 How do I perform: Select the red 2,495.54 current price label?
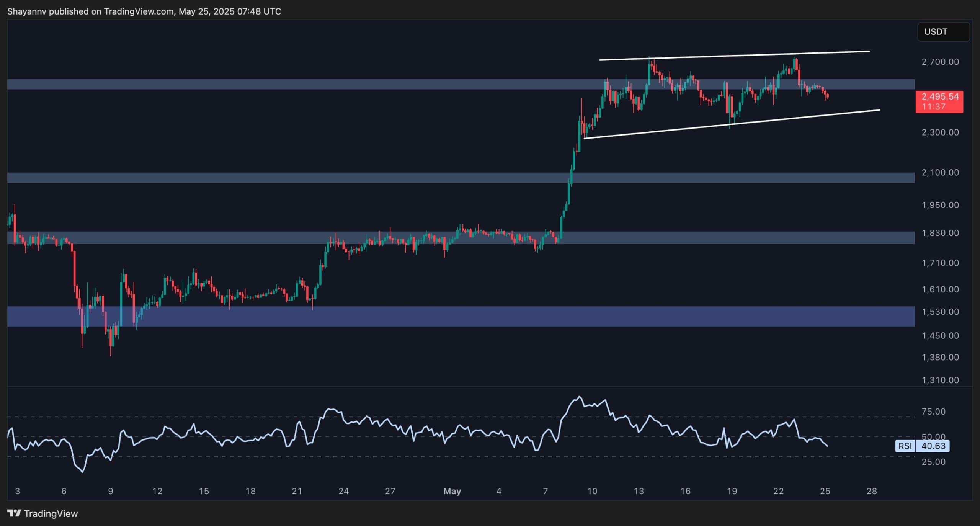click(x=939, y=96)
